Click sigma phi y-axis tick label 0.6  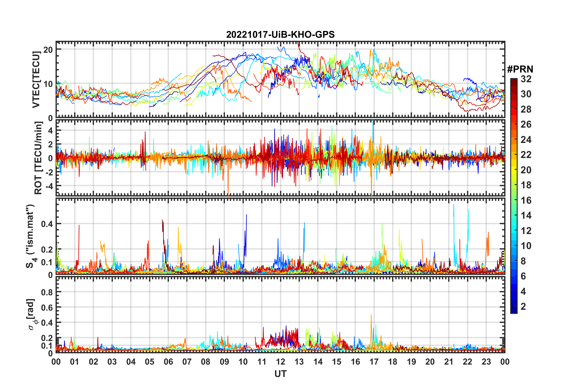click(47, 307)
